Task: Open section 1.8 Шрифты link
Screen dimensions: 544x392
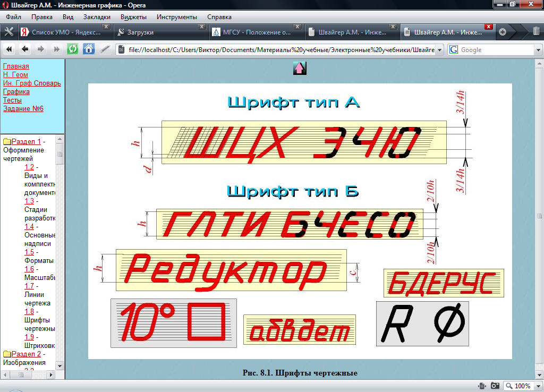Action: point(29,311)
